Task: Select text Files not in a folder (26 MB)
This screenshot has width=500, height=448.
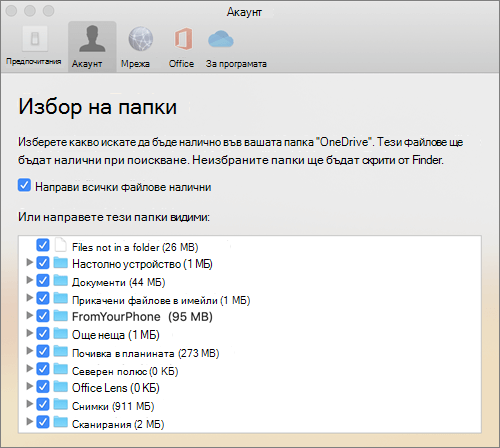Action: [x=135, y=247]
